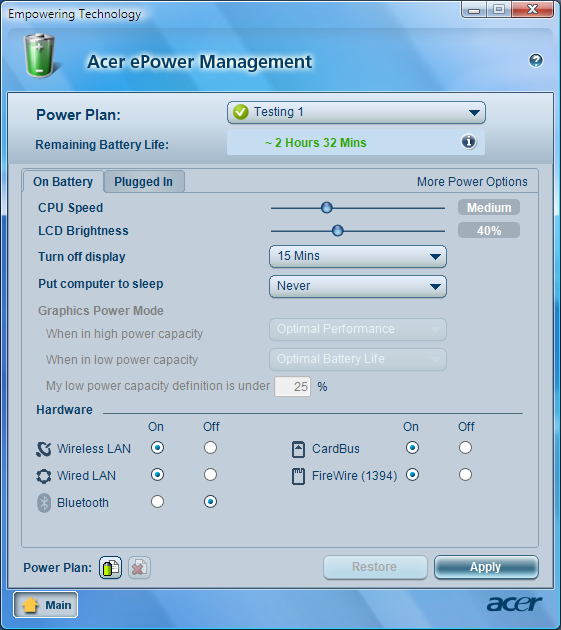Click the CPU Speed slider handle
This screenshot has height=630, width=561.
coord(327,208)
